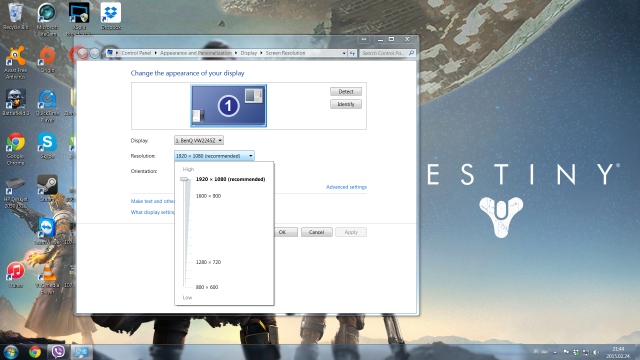Screen dimensions: 640x360
Task: Select Display in the breadcrumb path
Action: [249, 53]
